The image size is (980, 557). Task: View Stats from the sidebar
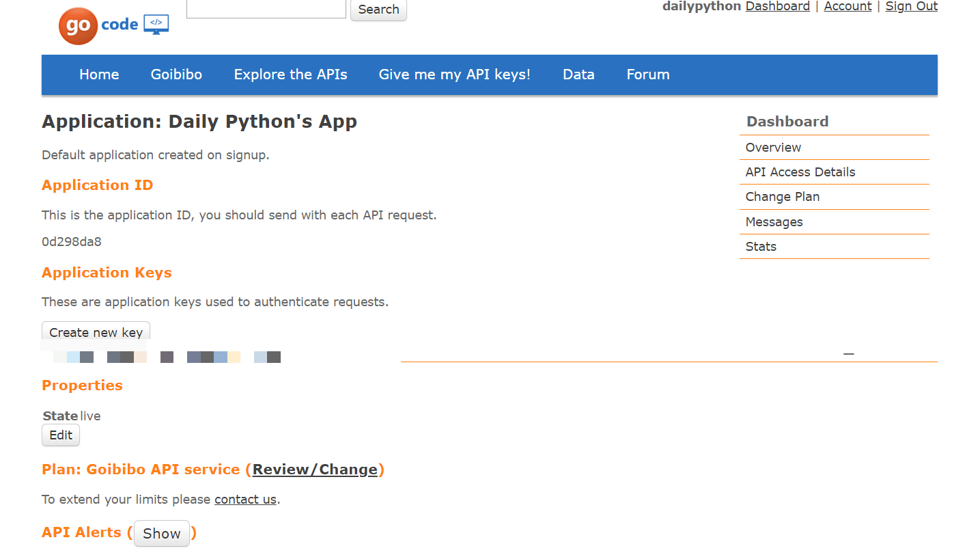(x=760, y=246)
